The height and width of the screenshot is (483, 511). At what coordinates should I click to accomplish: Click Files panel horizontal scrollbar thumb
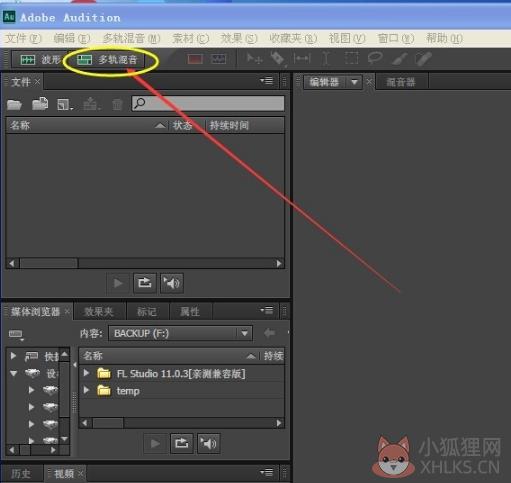49,263
